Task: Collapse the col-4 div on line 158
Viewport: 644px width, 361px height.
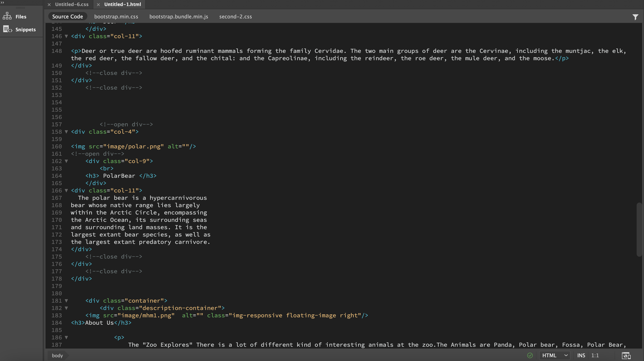Action: point(66,132)
